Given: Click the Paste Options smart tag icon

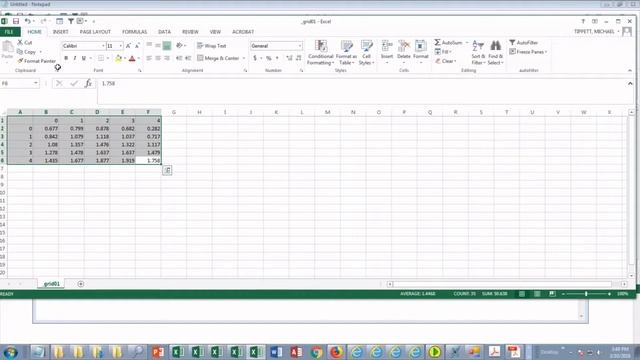Looking at the screenshot, I should pos(167,170).
